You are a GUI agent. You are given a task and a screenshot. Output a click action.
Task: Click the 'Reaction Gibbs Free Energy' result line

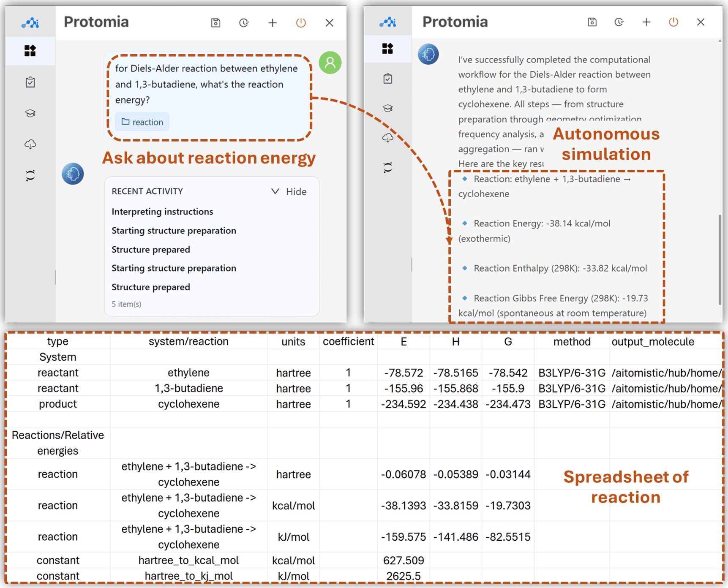pyautogui.click(x=553, y=305)
